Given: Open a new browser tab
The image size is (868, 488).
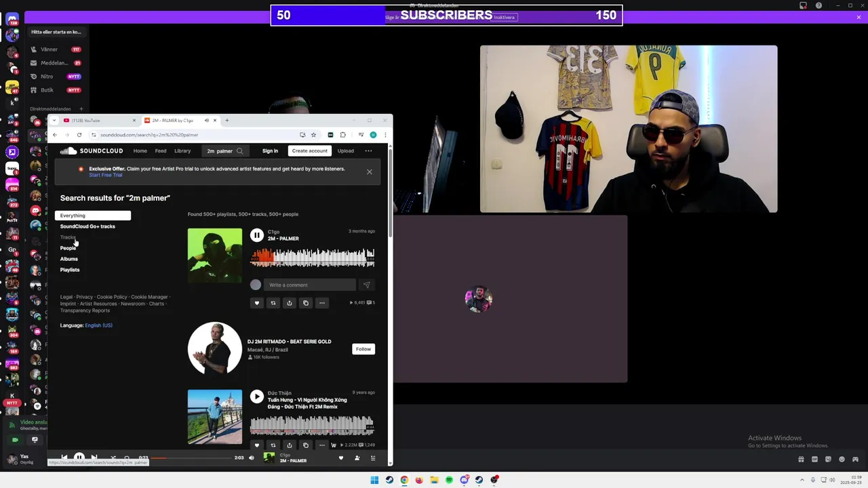Looking at the screenshot, I should click(226, 121).
